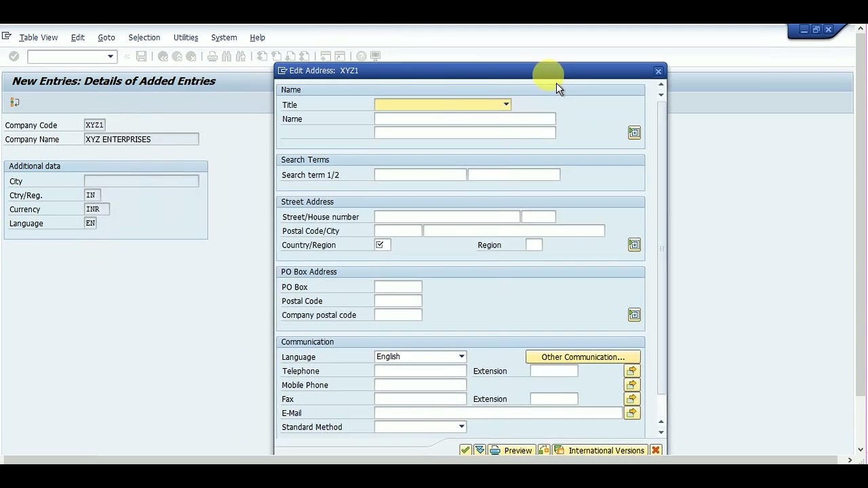Image resolution: width=868 pixels, height=488 pixels.
Task: Click the first Name input field
Action: (x=465, y=119)
